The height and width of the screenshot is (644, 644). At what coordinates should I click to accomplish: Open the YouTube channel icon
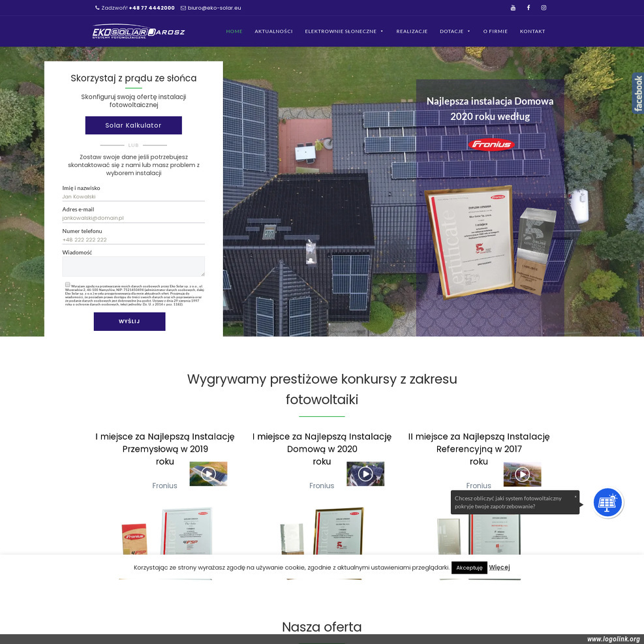point(513,8)
